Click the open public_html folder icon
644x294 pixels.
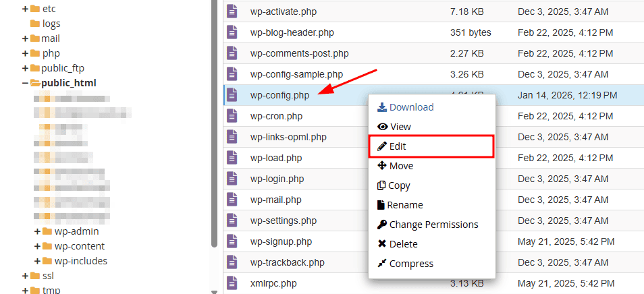point(35,83)
